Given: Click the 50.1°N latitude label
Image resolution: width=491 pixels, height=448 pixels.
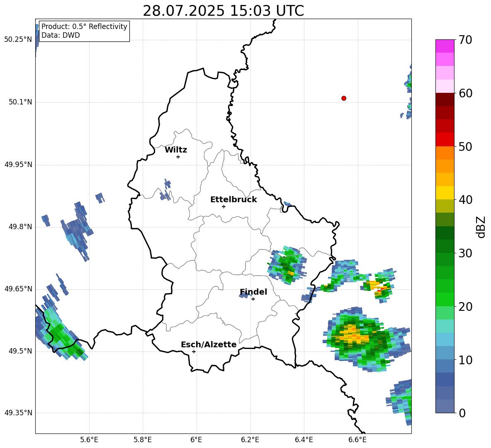Looking at the screenshot, I should click(x=20, y=102).
